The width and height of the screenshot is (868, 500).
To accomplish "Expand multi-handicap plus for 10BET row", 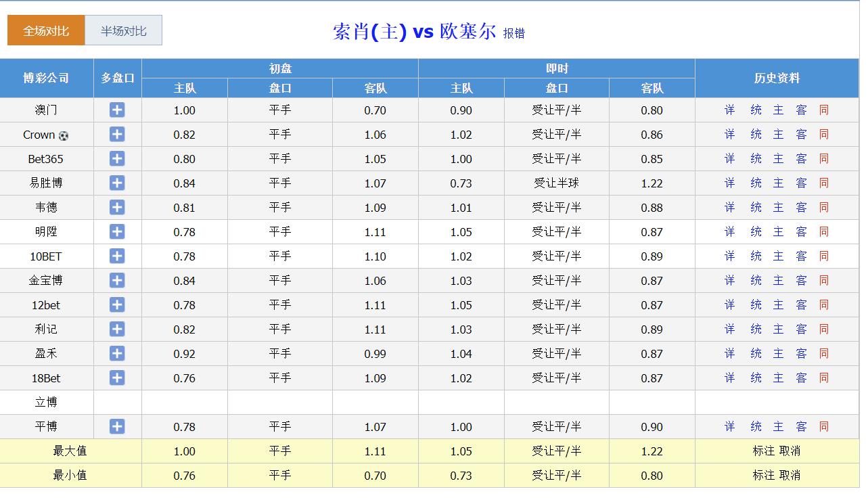I will 117,256.
